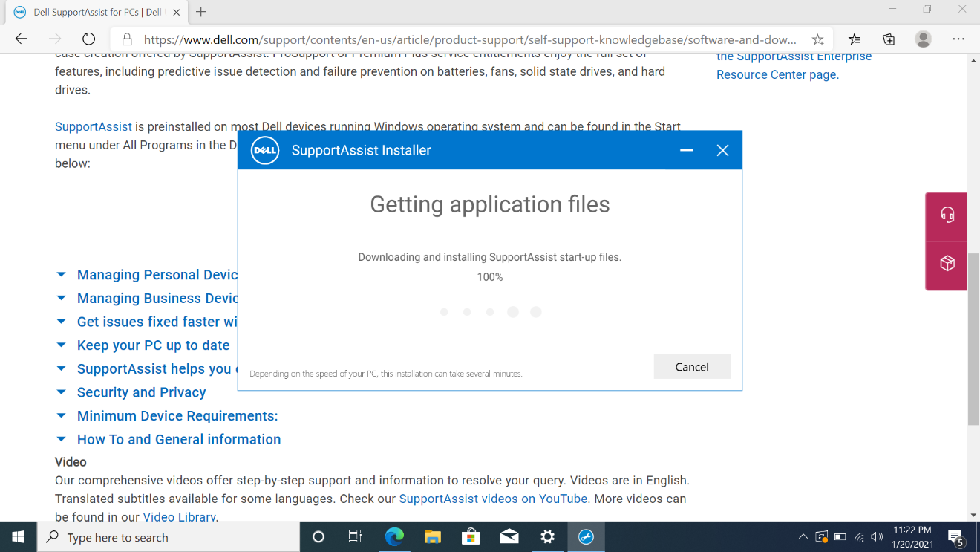The width and height of the screenshot is (980, 552).
Task: Open a new browser tab
Action: point(201,12)
